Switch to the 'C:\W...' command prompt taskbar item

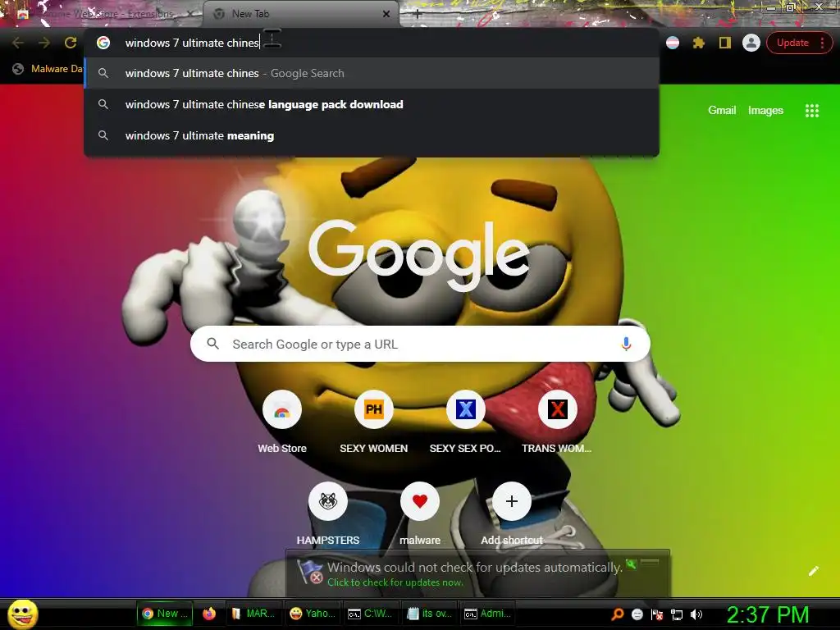pyautogui.click(x=371, y=614)
